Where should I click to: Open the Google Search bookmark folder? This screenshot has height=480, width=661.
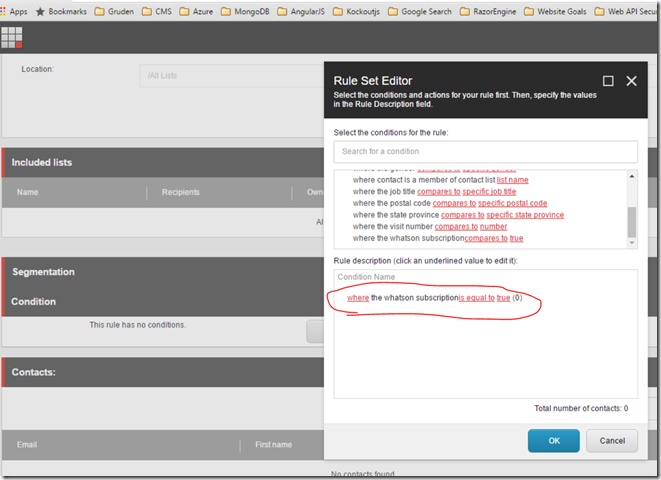tap(420, 11)
